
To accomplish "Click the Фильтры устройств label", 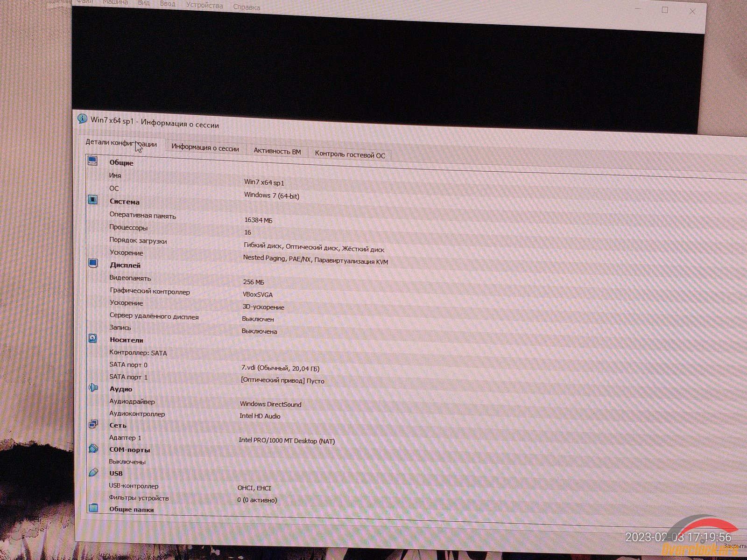I will (139, 498).
